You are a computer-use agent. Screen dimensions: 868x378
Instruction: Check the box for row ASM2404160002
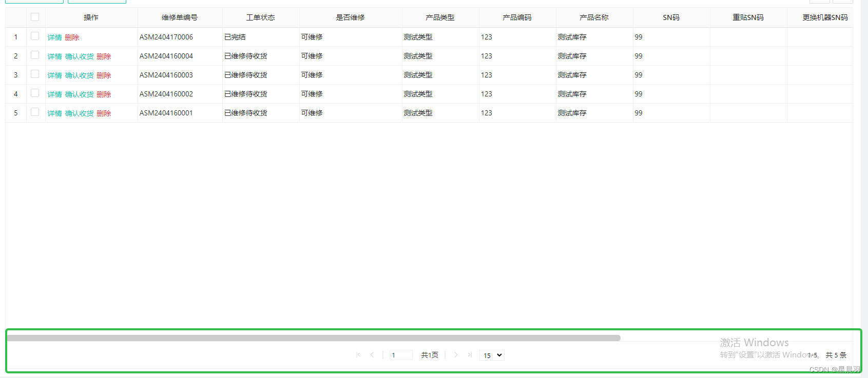click(x=35, y=93)
